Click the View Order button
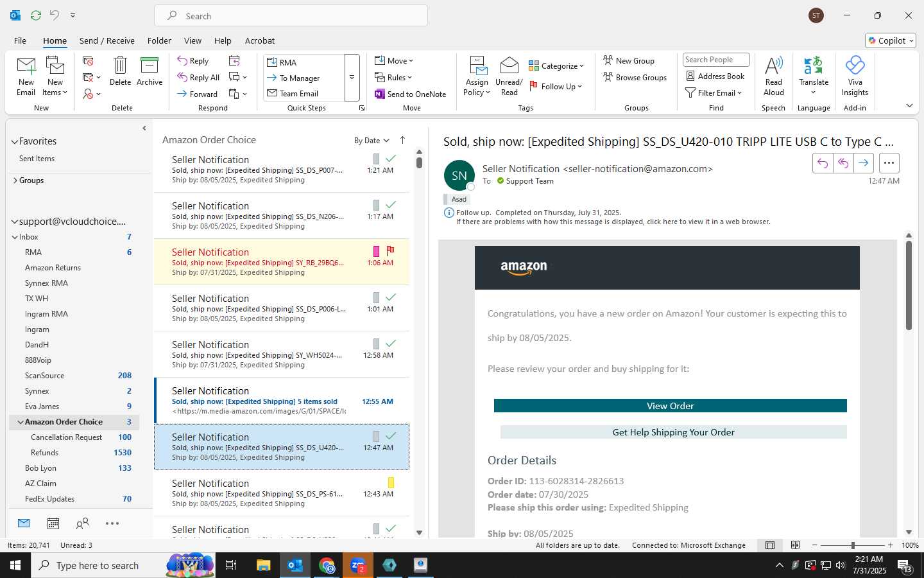Image resolution: width=924 pixels, height=578 pixels. pyautogui.click(x=670, y=406)
